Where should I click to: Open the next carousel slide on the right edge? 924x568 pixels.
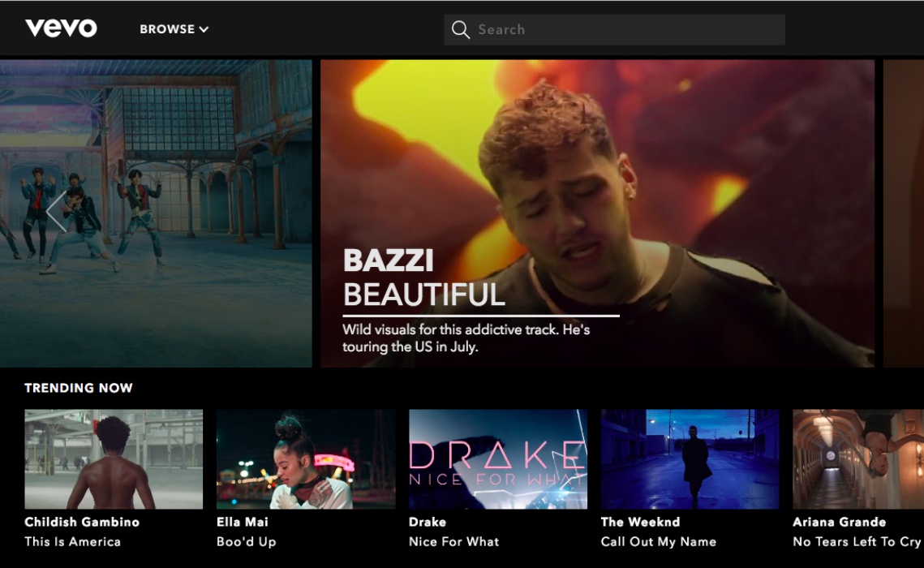point(903,213)
